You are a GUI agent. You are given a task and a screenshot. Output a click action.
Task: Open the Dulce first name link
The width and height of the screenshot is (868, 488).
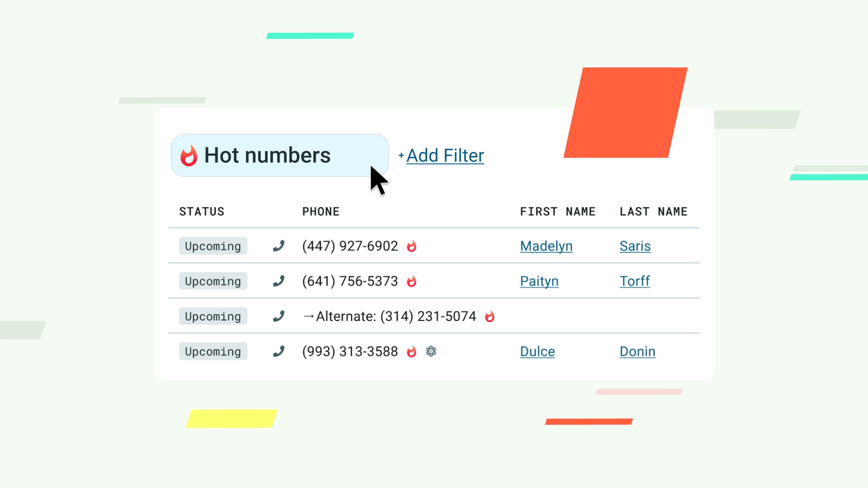[537, 351]
